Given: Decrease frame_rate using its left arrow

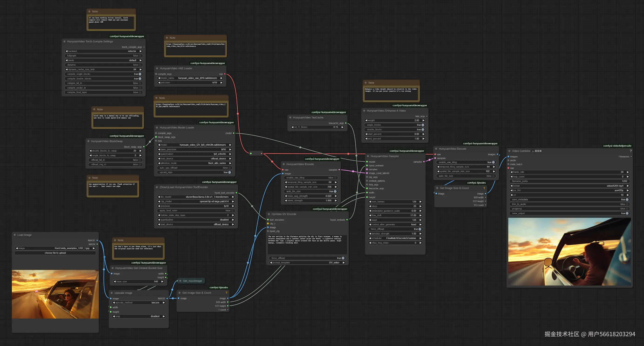Looking at the screenshot, I should tap(512, 172).
